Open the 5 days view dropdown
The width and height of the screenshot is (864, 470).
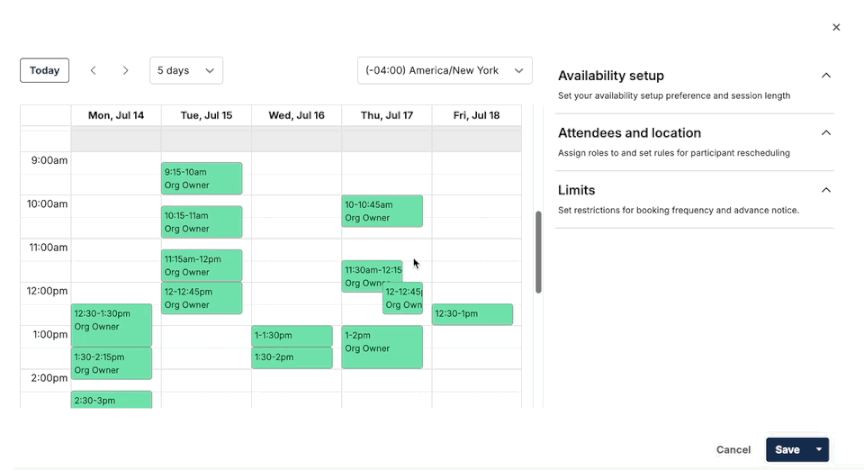coord(186,71)
